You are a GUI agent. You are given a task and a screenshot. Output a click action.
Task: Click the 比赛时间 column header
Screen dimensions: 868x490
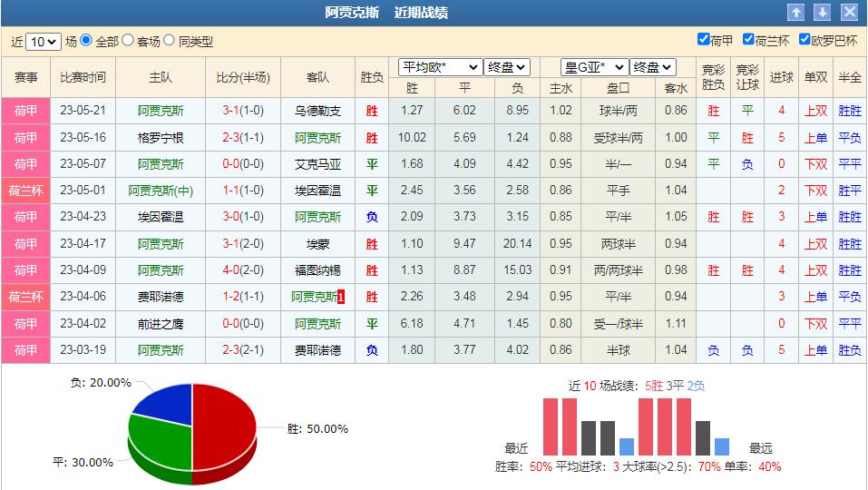pos(83,77)
